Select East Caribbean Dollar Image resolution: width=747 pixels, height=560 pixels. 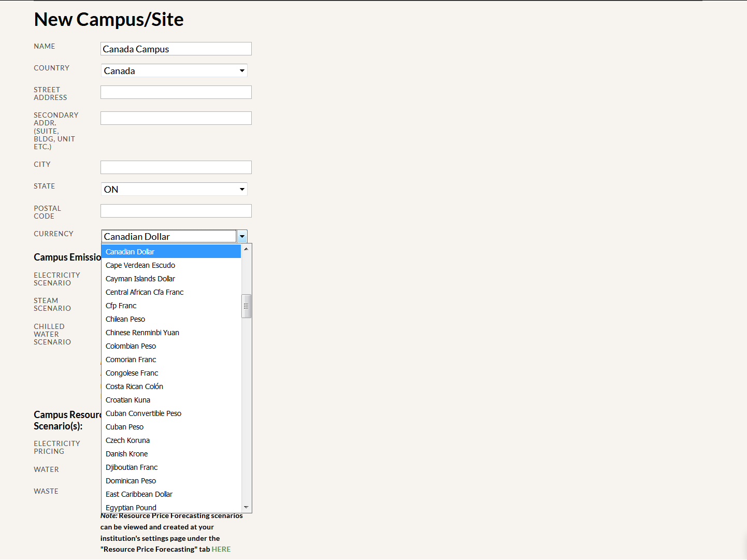(171, 494)
